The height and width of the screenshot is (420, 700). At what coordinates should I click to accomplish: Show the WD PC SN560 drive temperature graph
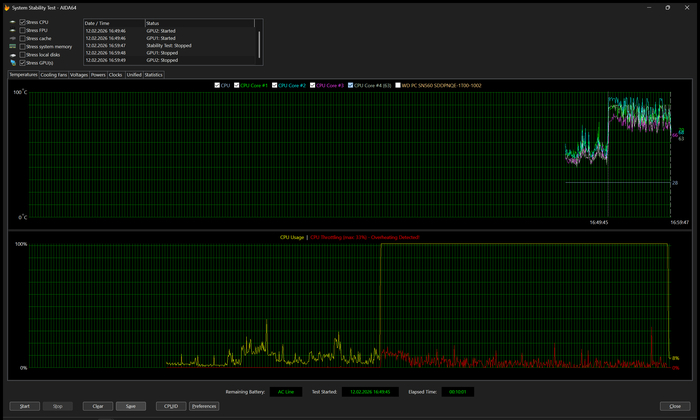400,85
